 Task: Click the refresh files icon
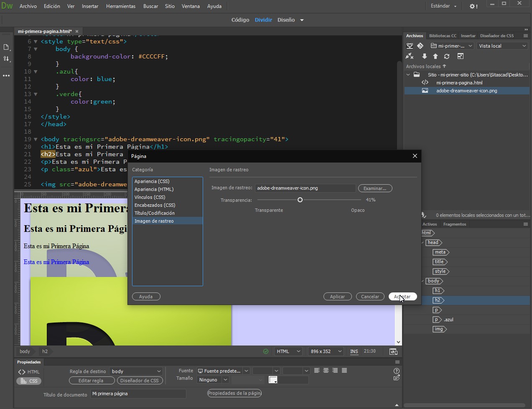447,56
